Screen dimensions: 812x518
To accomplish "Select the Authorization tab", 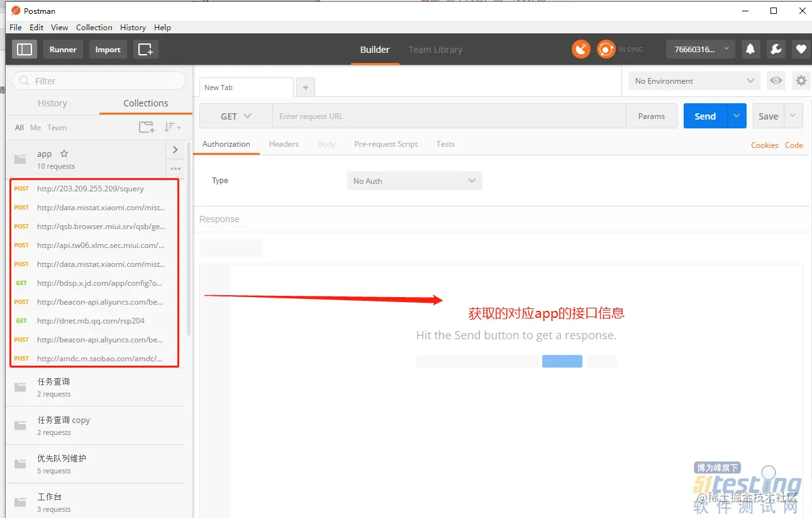I will [226, 144].
